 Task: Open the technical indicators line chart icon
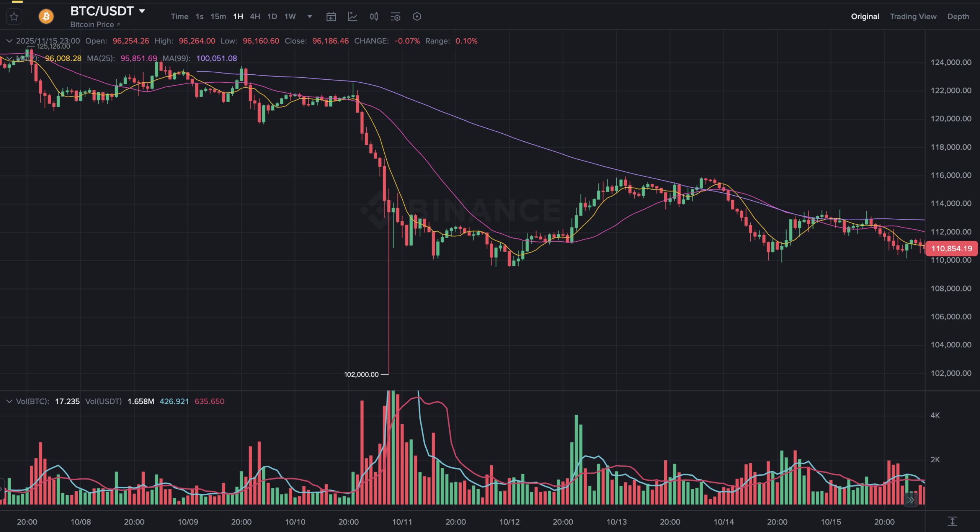click(352, 16)
